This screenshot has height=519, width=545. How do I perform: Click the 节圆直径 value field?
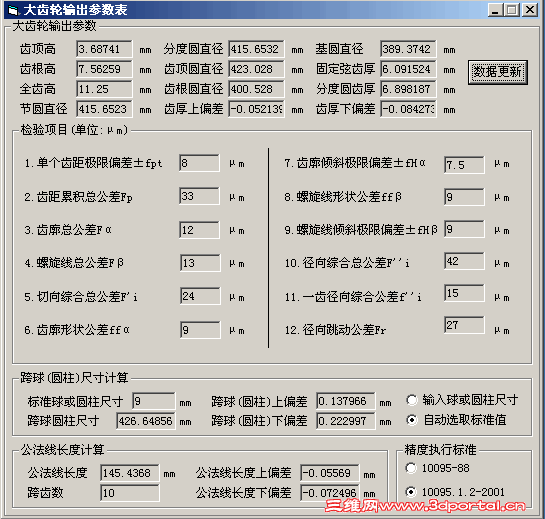[104, 109]
